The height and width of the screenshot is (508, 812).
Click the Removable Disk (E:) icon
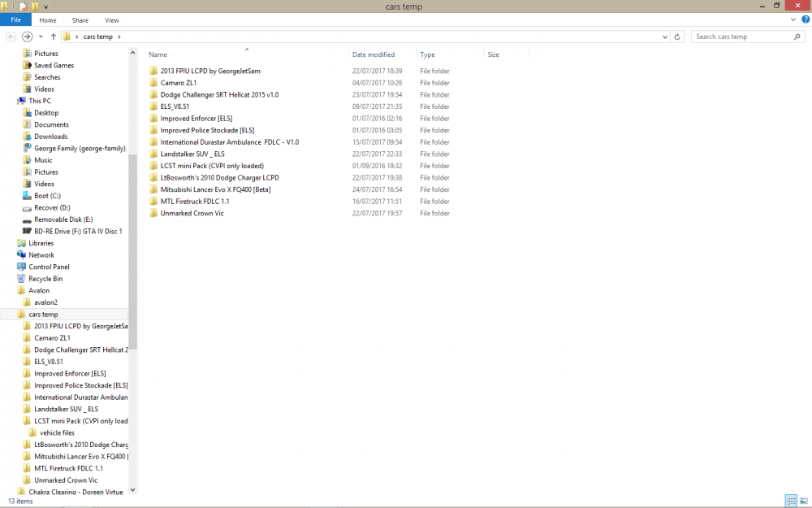pyautogui.click(x=27, y=219)
